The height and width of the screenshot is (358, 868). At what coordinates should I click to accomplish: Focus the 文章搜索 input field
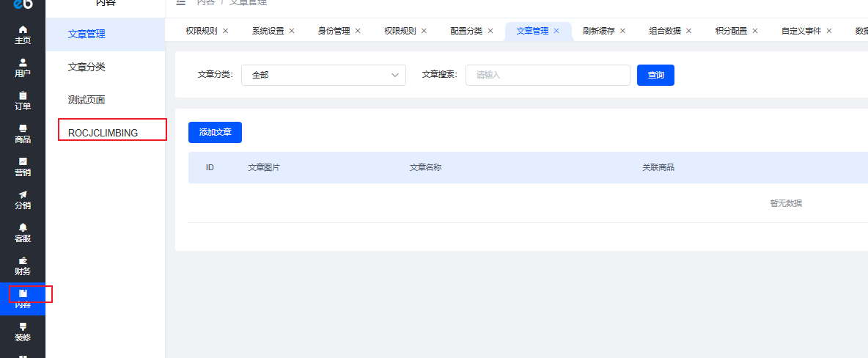[548, 75]
